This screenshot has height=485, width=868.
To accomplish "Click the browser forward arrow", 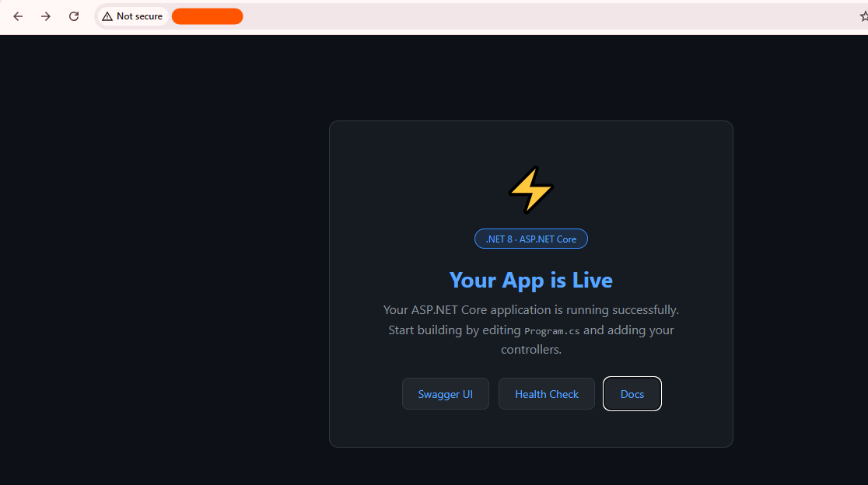I will (x=45, y=16).
